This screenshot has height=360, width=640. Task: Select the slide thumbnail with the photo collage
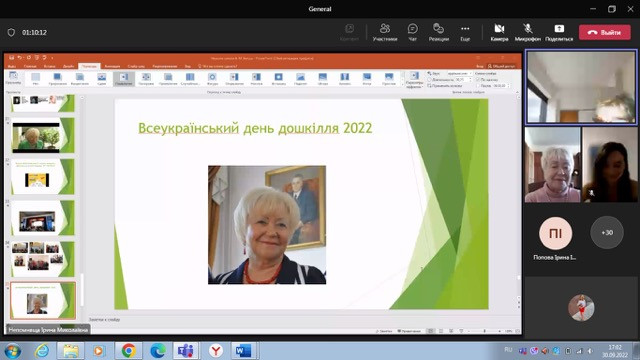(42, 259)
